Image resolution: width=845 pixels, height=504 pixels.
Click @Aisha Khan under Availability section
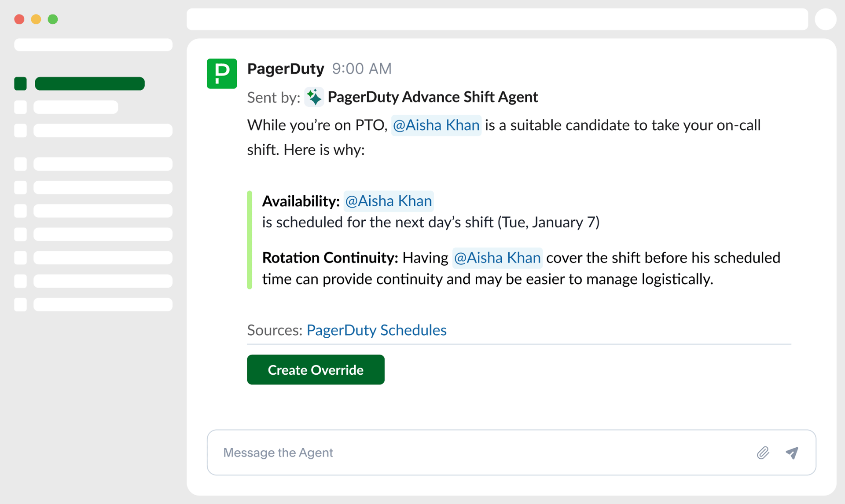click(388, 201)
